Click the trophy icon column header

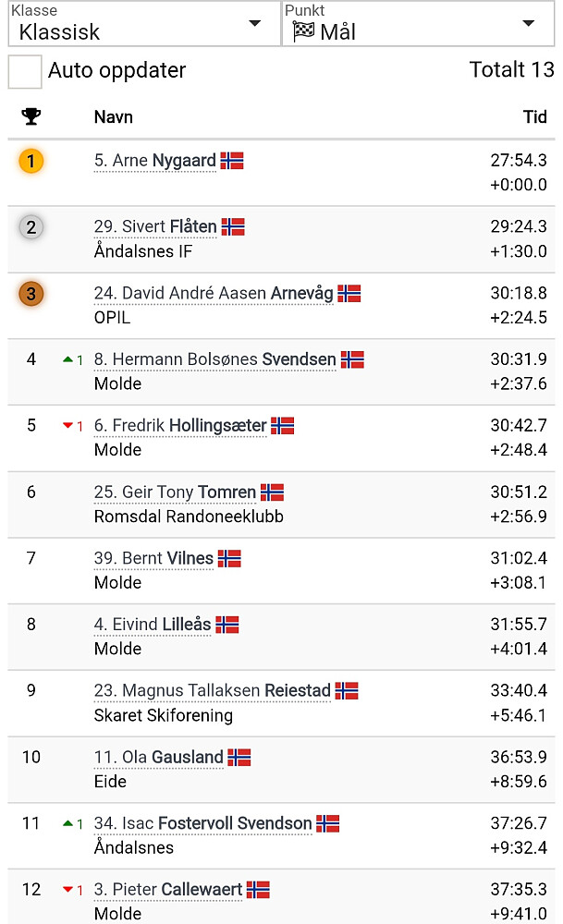[31, 117]
